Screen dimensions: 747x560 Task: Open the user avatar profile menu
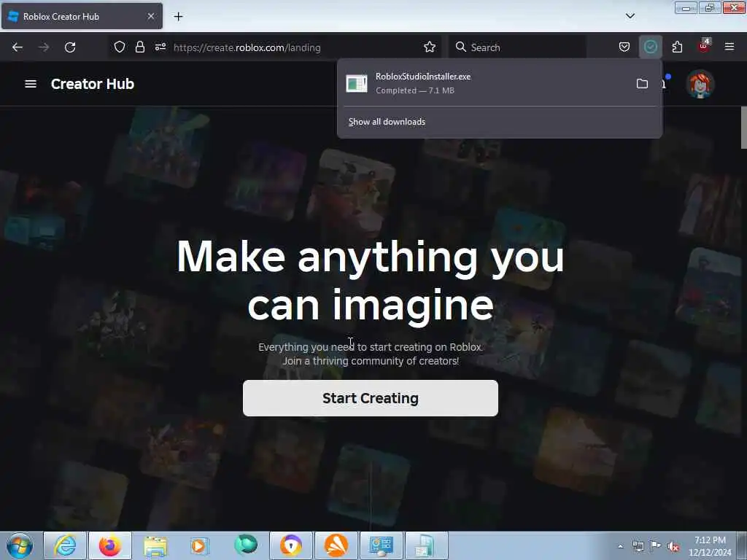(x=700, y=85)
